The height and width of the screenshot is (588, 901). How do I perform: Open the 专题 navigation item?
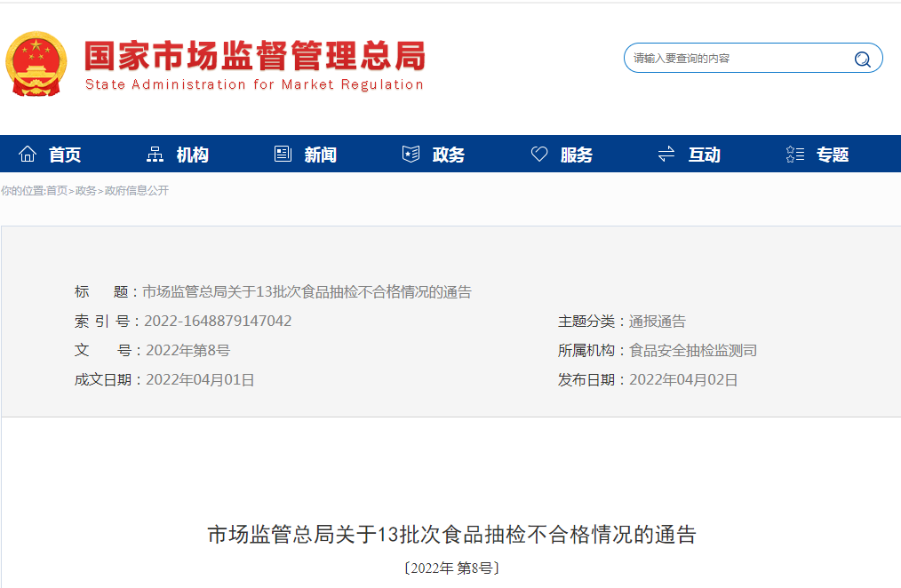pos(833,155)
